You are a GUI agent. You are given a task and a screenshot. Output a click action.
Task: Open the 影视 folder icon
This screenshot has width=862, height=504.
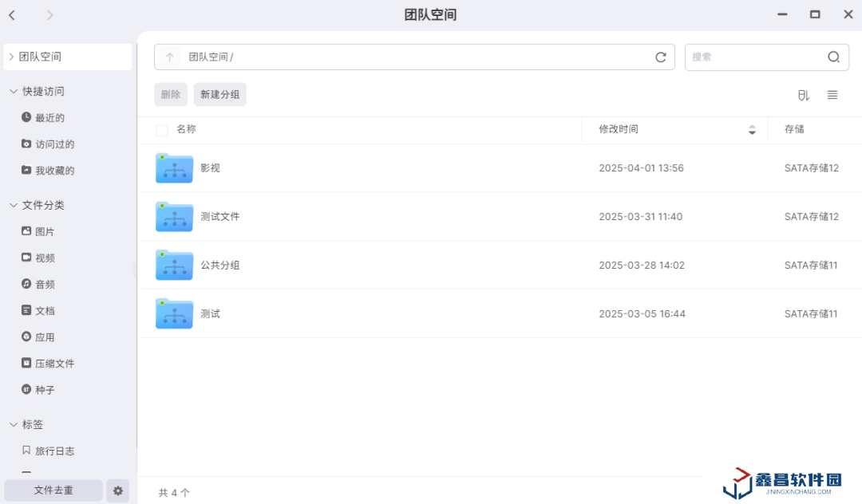tap(174, 168)
